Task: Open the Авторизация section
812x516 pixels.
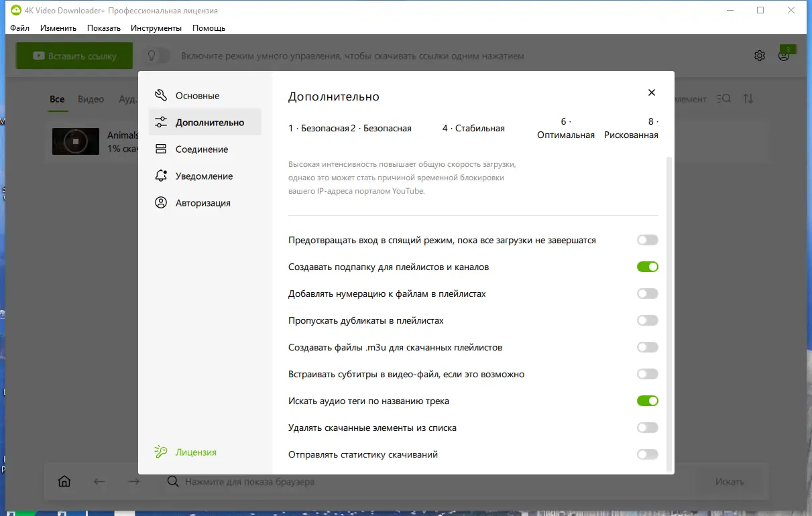Action: click(x=203, y=202)
